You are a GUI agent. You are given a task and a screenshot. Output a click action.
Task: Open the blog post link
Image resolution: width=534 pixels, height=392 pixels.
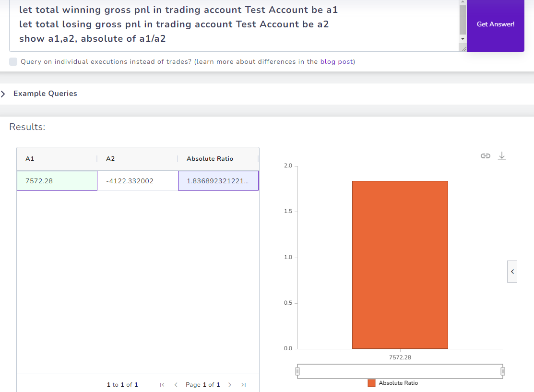336,61
